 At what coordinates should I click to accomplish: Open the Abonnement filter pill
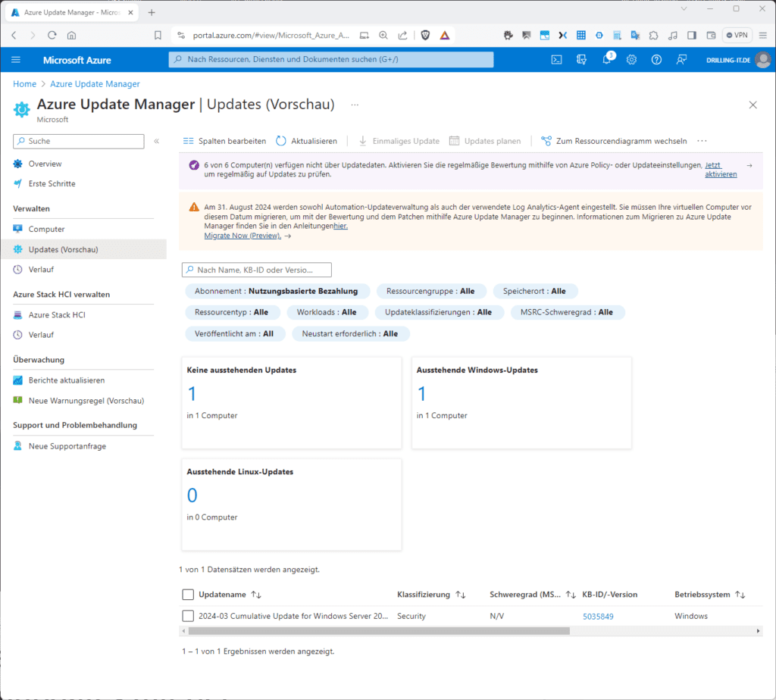(277, 292)
